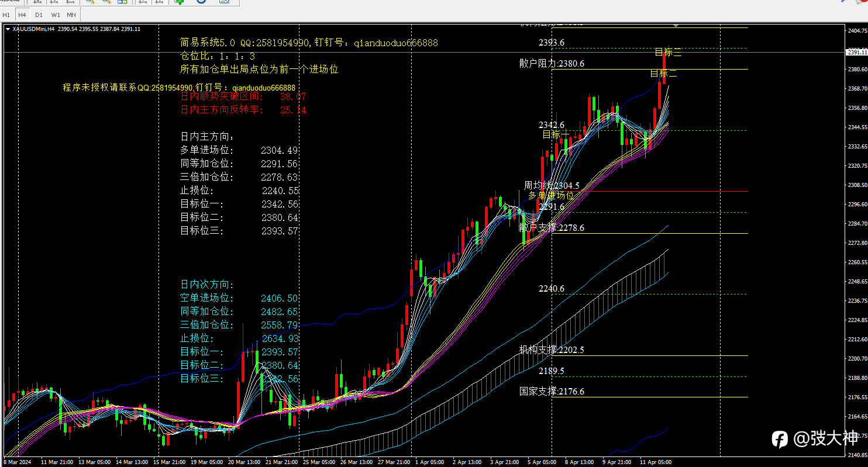Click the white 目标位一 value 2342.56
The width and height of the screenshot is (868, 467).
[x=280, y=204]
